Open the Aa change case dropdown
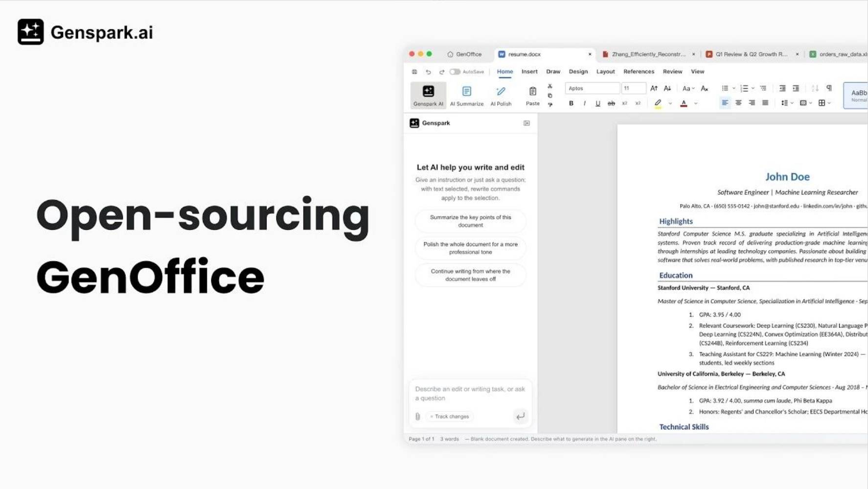The image size is (868, 489). pos(688,89)
